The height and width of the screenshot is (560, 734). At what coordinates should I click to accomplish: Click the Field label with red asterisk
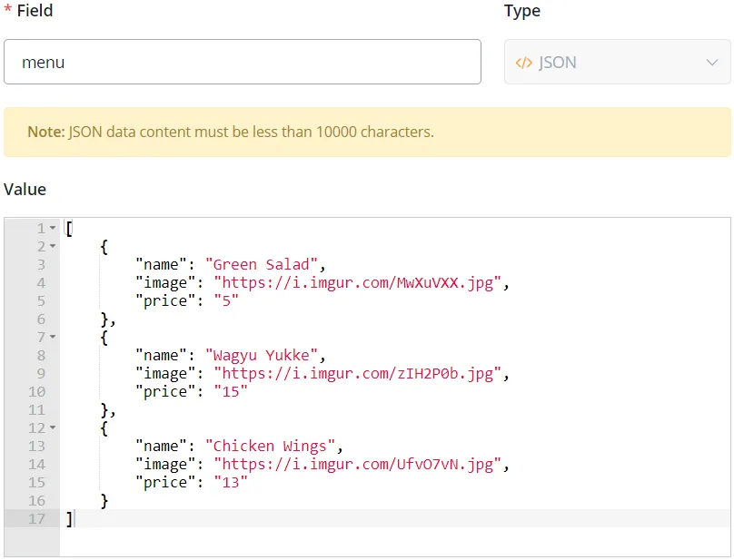click(x=28, y=10)
